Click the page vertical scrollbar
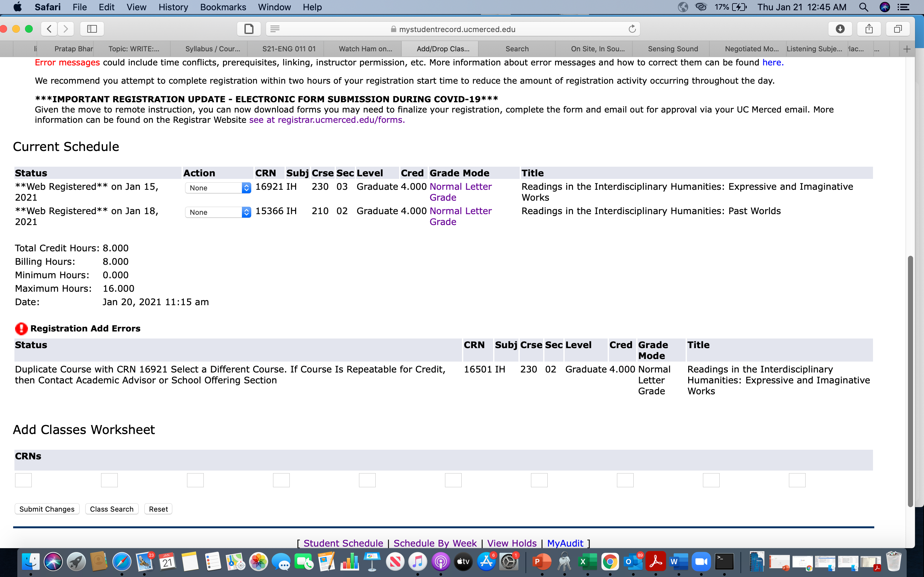The width and height of the screenshot is (924, 577). tap(910, 381)
